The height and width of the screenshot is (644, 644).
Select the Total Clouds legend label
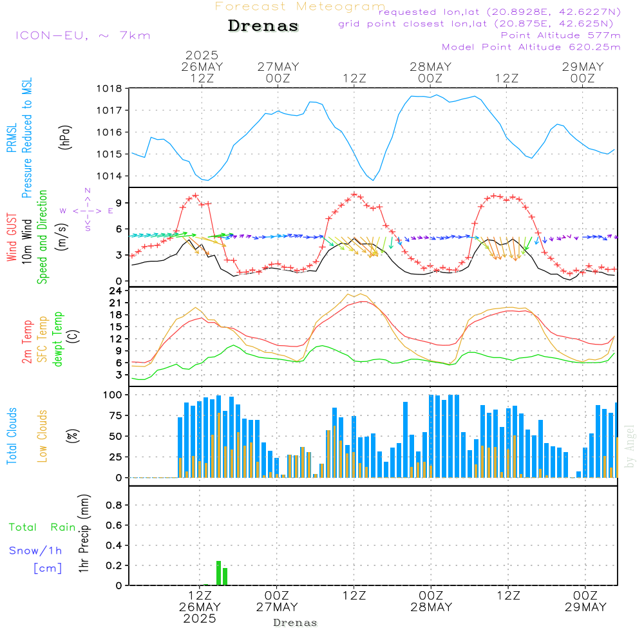[12, 436]
